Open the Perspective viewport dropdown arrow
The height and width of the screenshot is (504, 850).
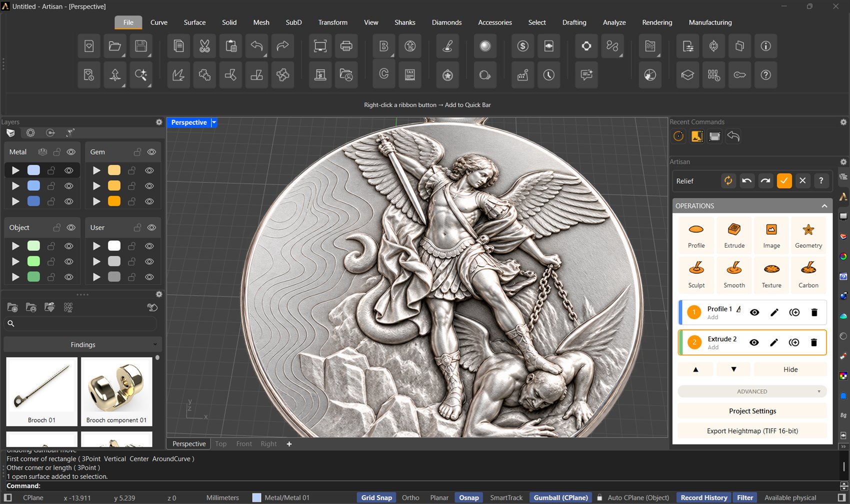tap(214, 122)
